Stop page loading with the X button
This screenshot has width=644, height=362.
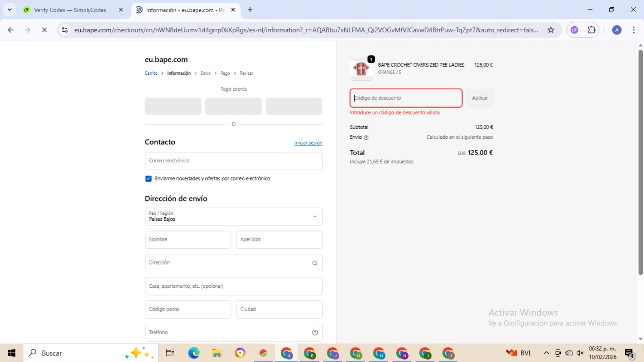point(44,30)
